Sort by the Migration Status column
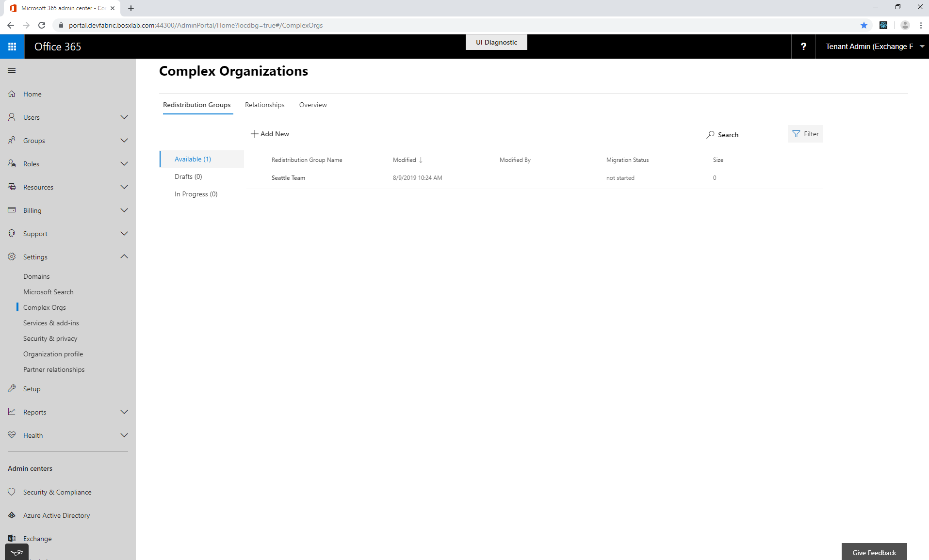The height and width of the screenshot is (560, 929). pos(627,160)
